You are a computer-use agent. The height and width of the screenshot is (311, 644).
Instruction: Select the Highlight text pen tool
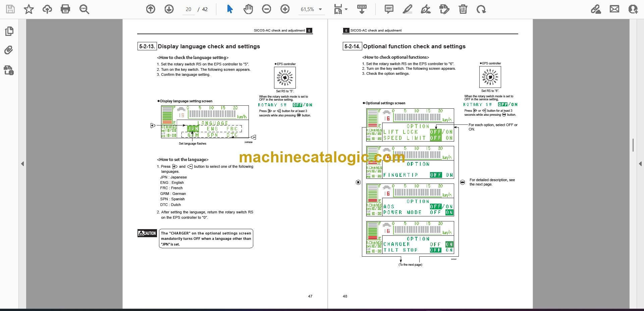point(408,9)
